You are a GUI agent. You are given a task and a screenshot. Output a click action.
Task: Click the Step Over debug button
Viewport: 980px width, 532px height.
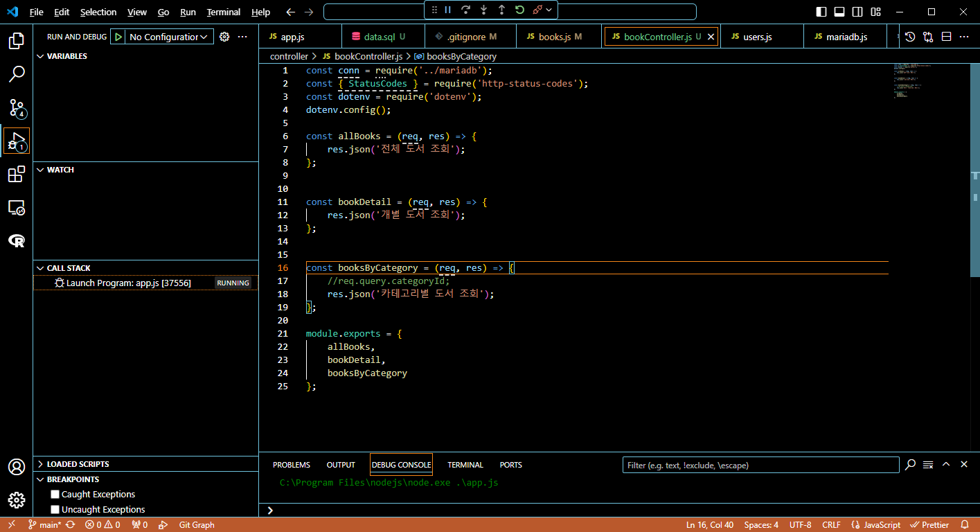(x=465, y=10)
